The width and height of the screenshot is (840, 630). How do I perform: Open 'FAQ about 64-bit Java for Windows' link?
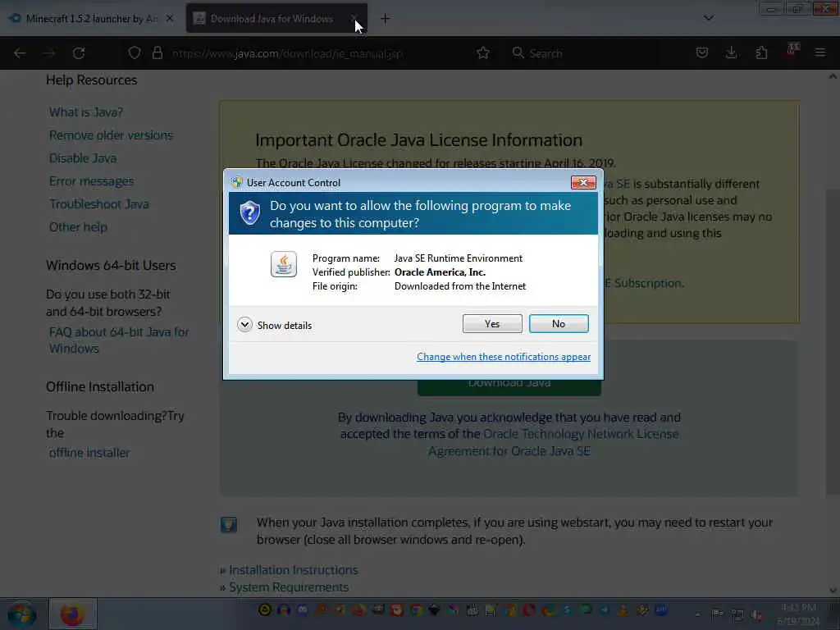[119, 340]
